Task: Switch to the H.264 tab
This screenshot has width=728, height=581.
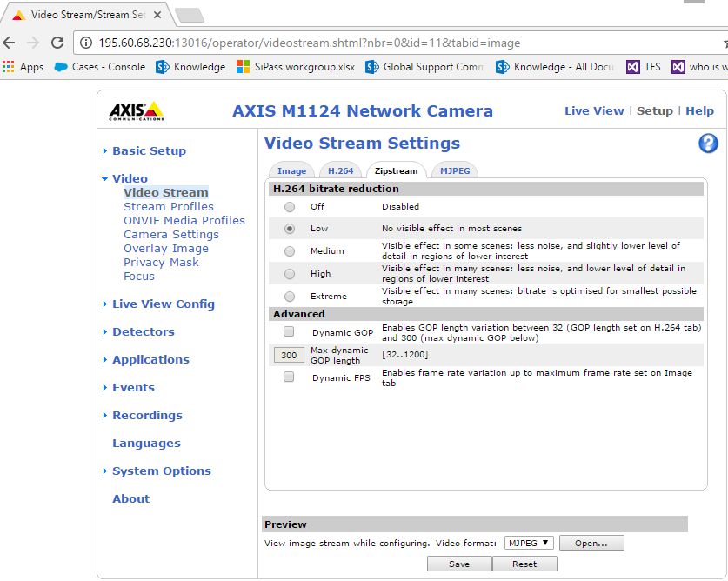Action: [x=341, y=170]
